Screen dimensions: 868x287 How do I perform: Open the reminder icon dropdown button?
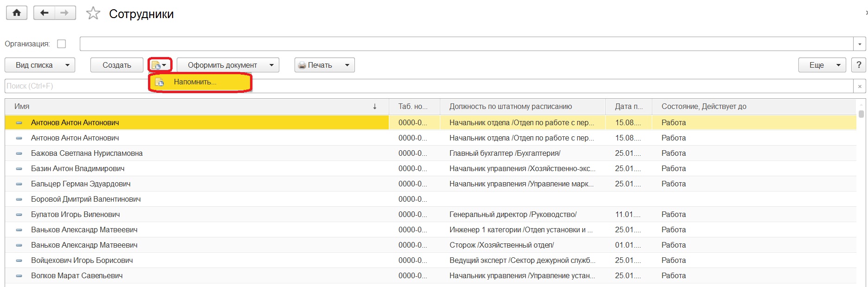click(160, 65)
